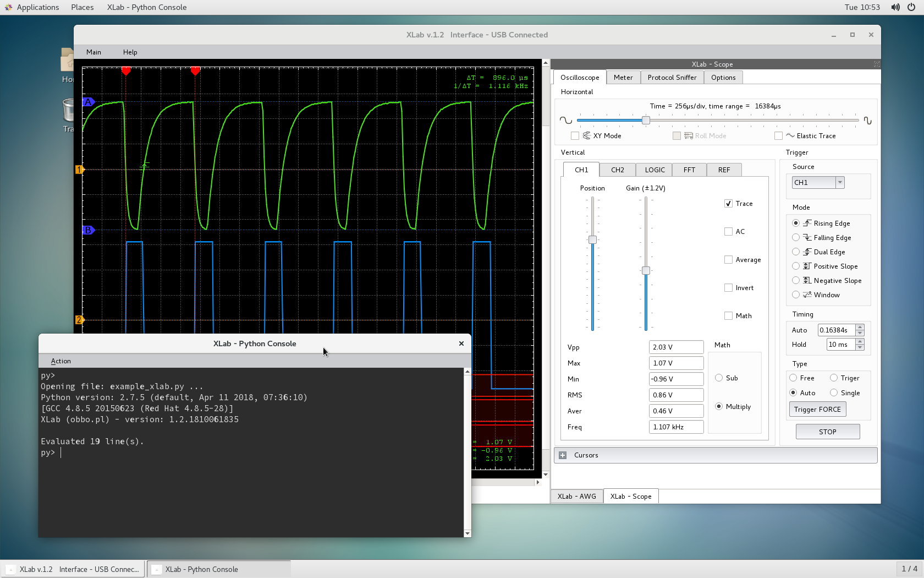Image resolution: width=924 pixels, height=578 pixels.
Task: Switch to the LOGIC tab
Action: [x=654, y=170]
